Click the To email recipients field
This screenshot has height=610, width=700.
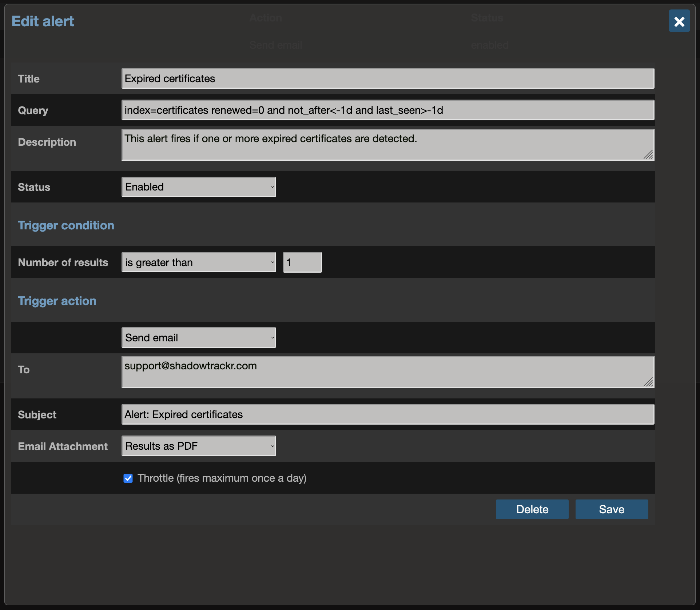click(382, 372)
